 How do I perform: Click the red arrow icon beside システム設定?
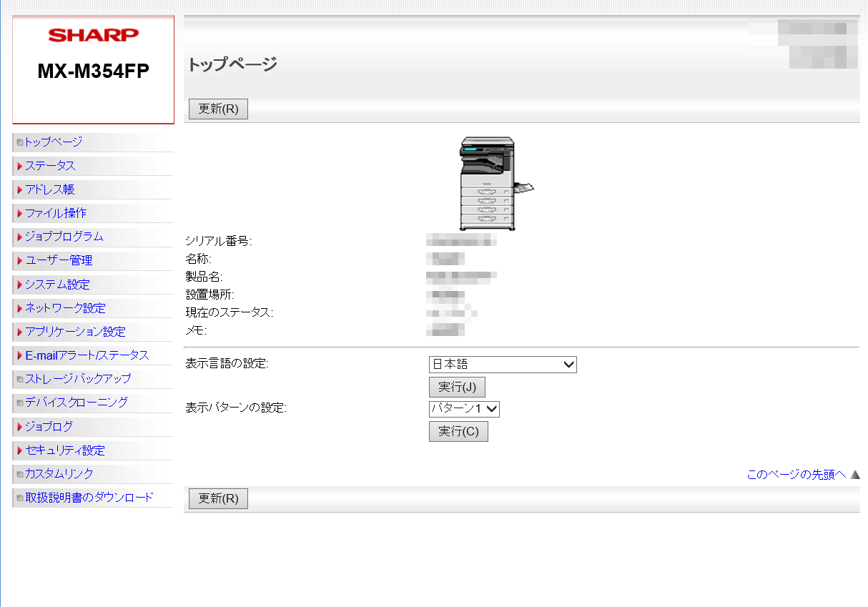click(x=20, y=285)
